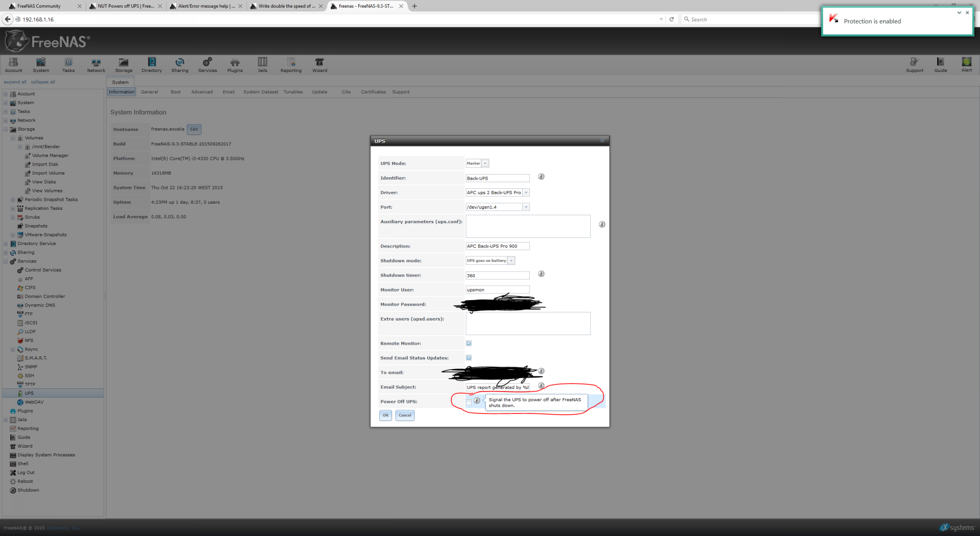Toggle the Remote Monitor checkbox
980x536 pixels.
pos(469,344)
